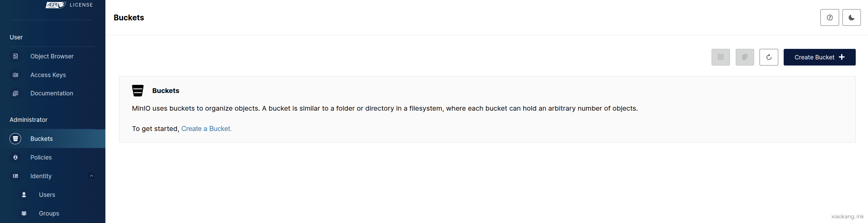
Task: Click the Documentation sidebar icon
Action: coord(15,93)
